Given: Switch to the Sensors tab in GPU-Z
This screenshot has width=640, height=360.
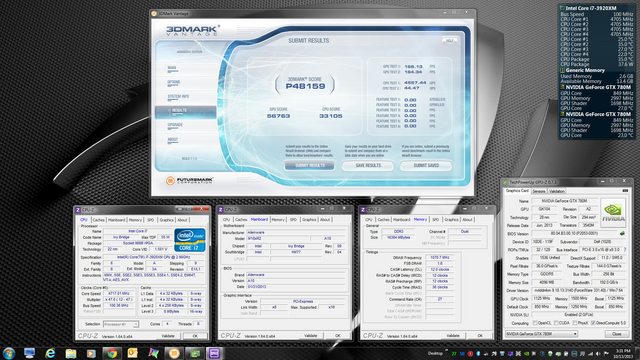Looking at the screenshot, I should pyautogui.click(x=539, y=191).
